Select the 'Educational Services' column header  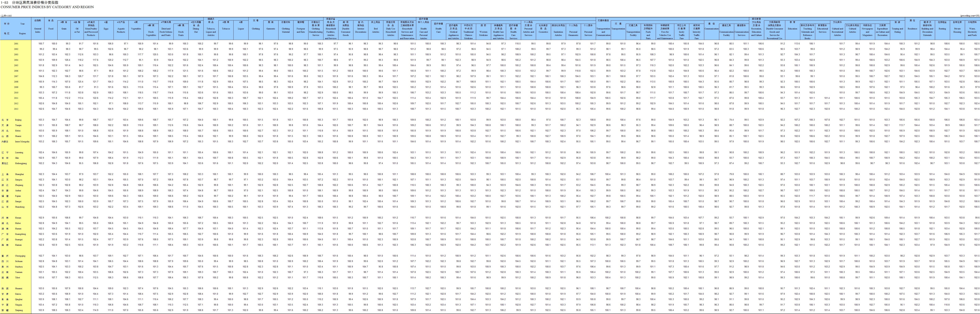823,30
